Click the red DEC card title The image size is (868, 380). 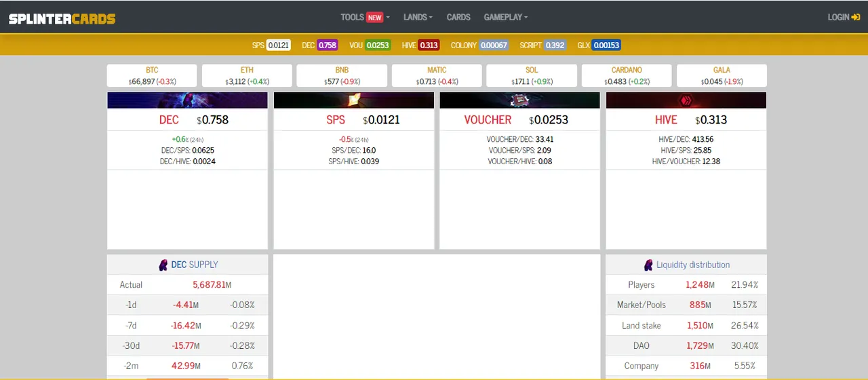169,120
